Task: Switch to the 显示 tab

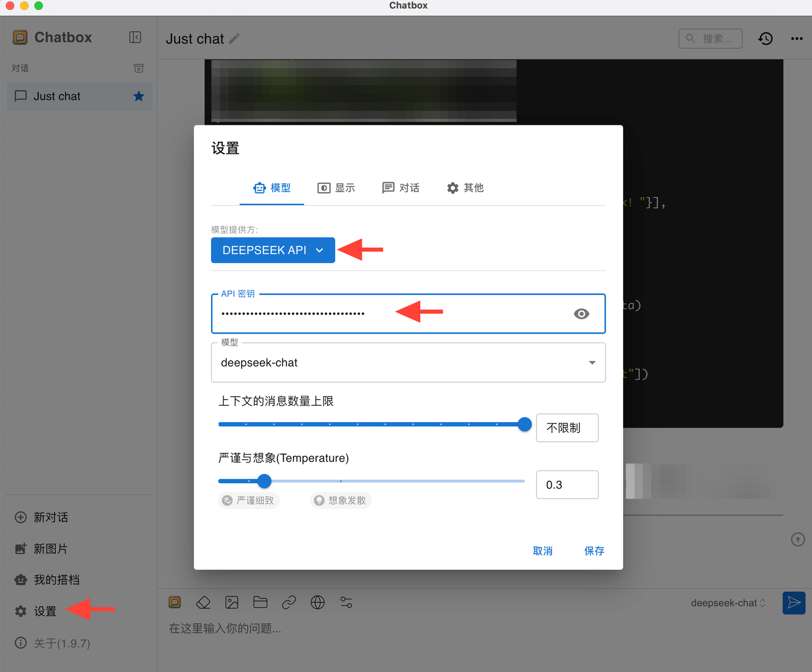Action: 336,188
